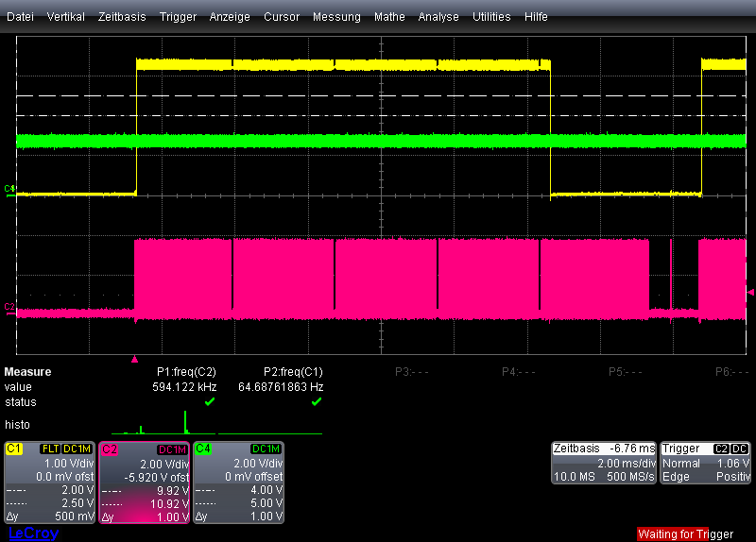
Task: Click the 1.06 V trigger level value
Action: point(733,464)
